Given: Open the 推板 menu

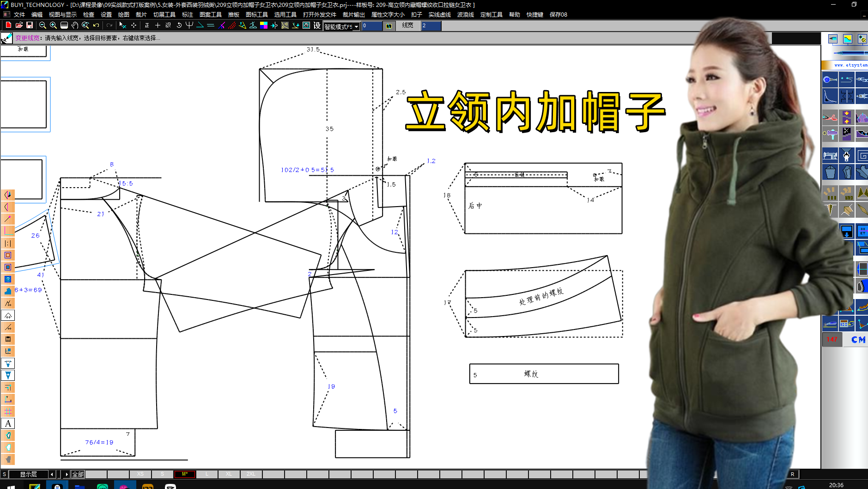Looking at the screenshot, I should point(234,15).
